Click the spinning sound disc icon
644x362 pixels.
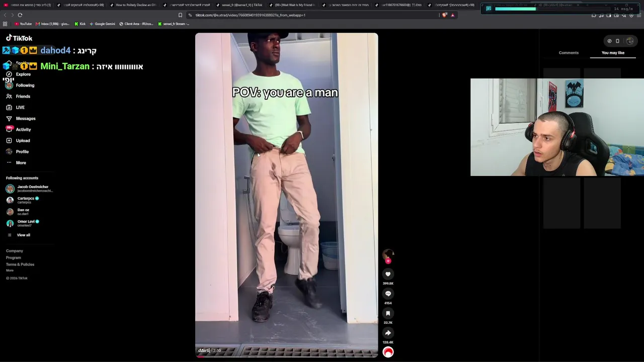[x=388, y=352]
